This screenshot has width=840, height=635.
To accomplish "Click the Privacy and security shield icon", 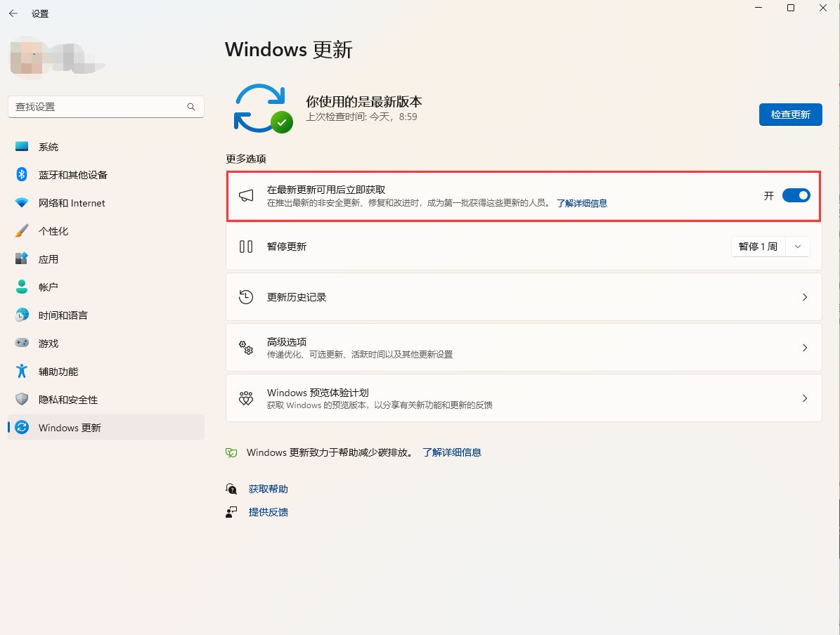I will pos(22,400).
